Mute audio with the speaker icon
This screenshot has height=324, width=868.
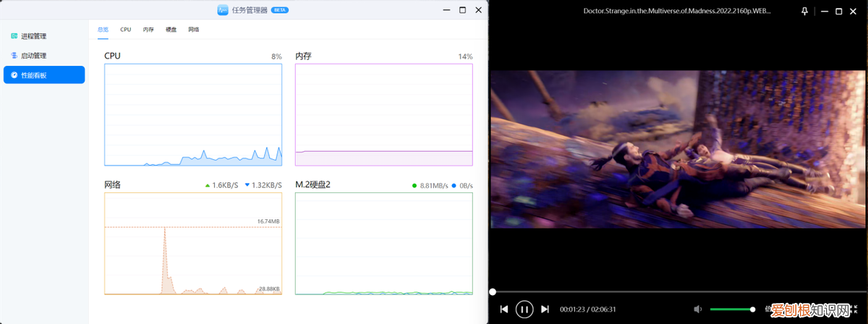(x=697, y=309)
